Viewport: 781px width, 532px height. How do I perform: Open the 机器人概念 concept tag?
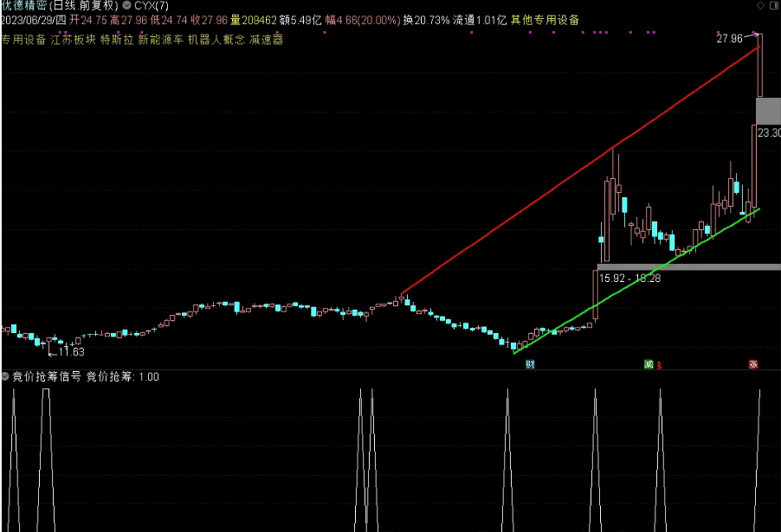click(216, 39)
